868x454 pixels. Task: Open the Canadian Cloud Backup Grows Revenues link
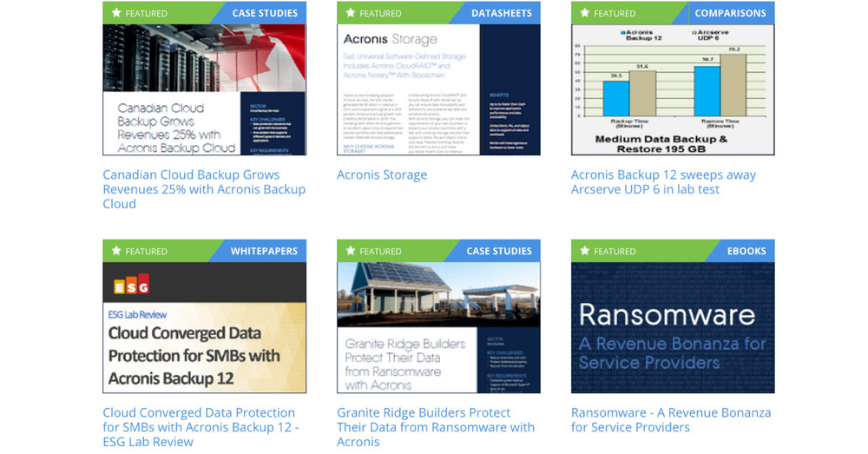point(204,189)
